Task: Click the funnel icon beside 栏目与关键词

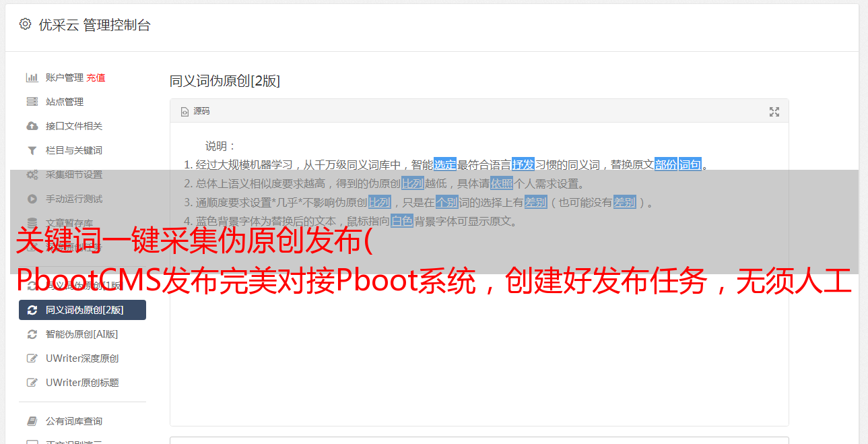Action: (32, 150)
